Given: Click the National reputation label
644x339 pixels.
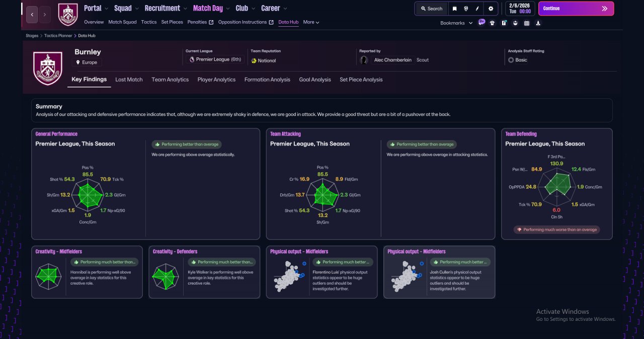Looking at the screenshot, I should tap(263, 60).
